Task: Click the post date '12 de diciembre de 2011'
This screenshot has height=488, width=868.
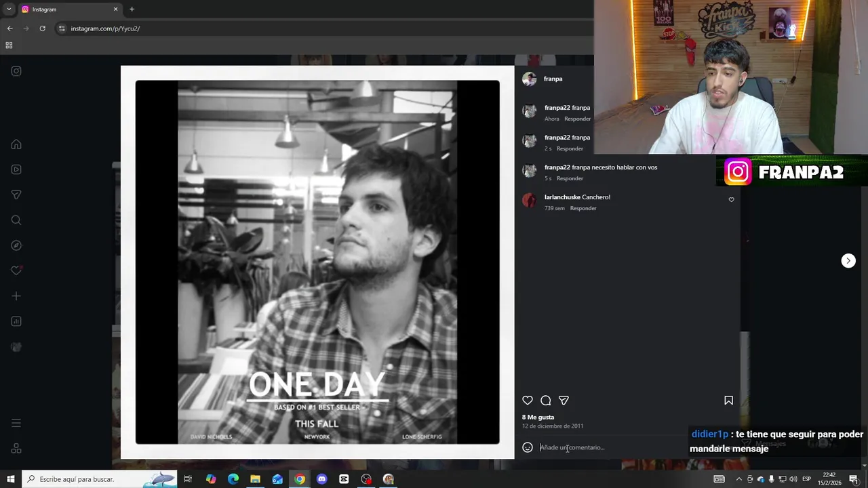Action: [x=553, y=426]
